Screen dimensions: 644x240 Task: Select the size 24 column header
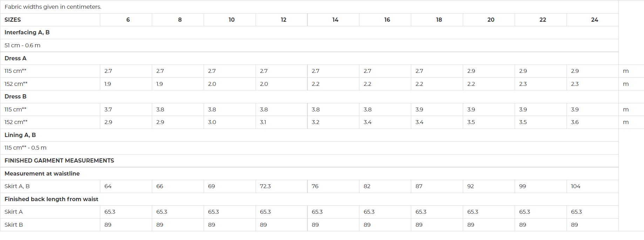pos(594,20)
